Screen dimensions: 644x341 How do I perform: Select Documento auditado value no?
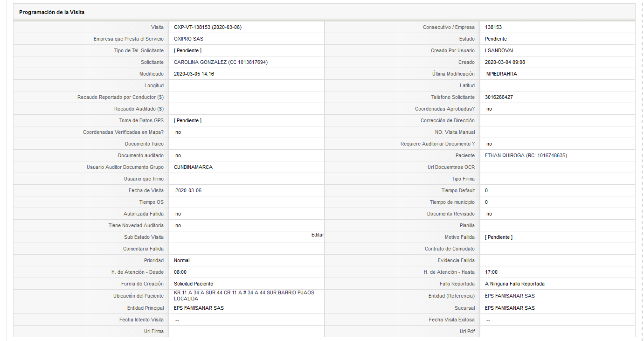[178, 155]
